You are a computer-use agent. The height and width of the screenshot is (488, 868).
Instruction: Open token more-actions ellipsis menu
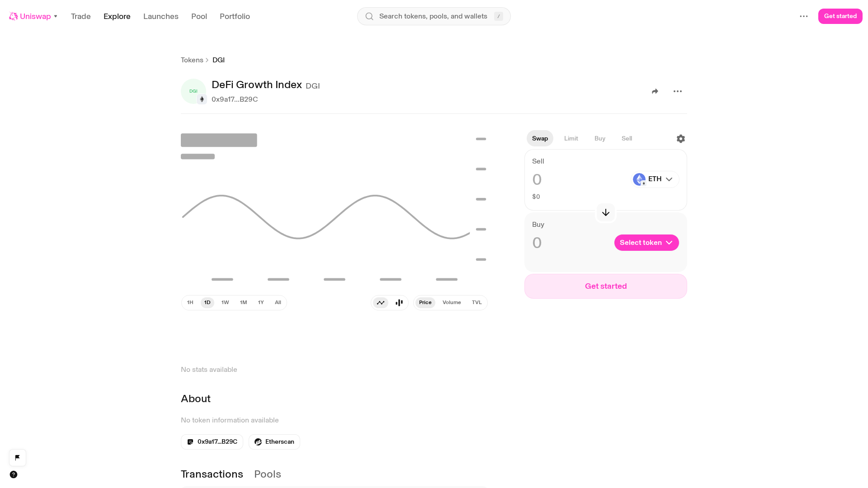(x=678, y=91)
